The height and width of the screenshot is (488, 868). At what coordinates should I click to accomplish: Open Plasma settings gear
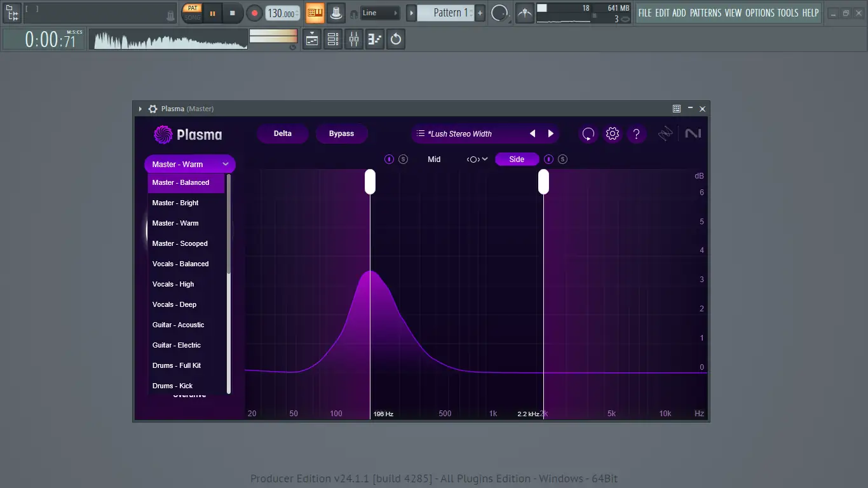tap(612, 134)
